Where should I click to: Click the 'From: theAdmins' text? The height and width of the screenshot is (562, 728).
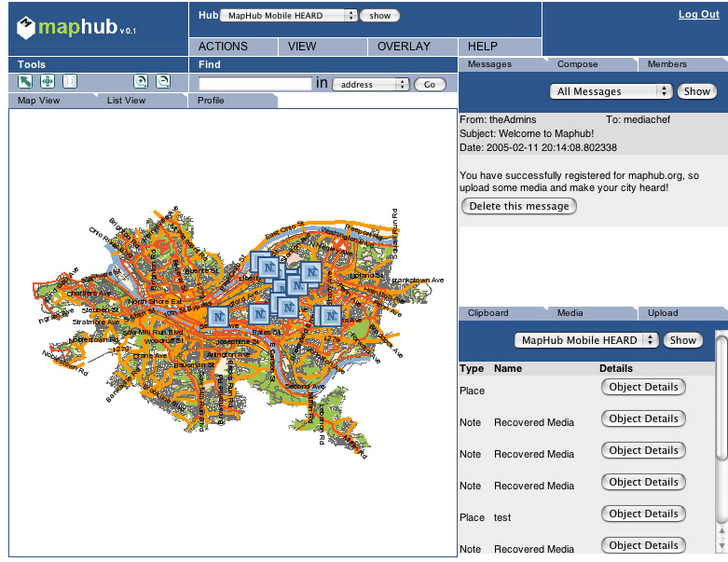(x=498, y=119)
